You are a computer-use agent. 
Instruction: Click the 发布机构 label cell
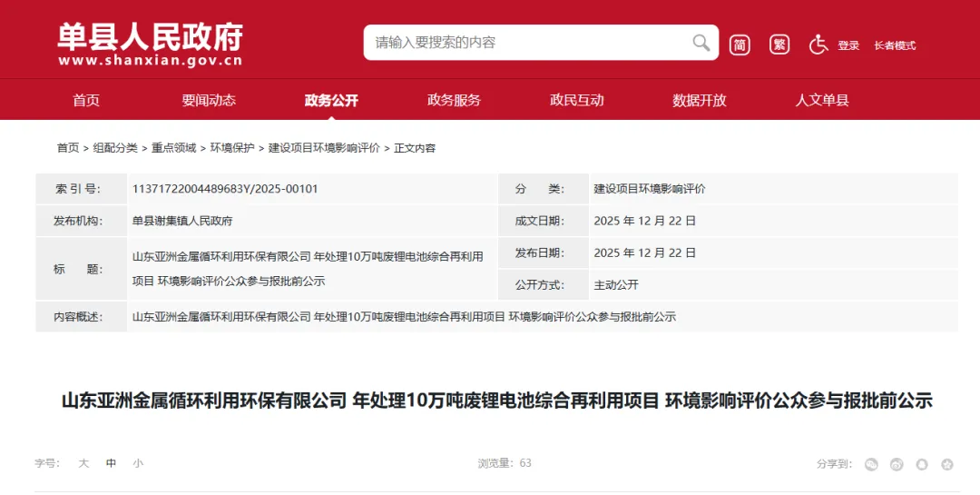(x=82, y=221)
